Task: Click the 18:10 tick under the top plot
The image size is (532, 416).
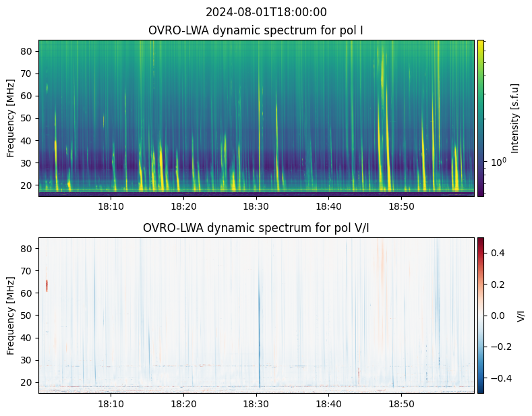Action: click(x=111, y=206)
